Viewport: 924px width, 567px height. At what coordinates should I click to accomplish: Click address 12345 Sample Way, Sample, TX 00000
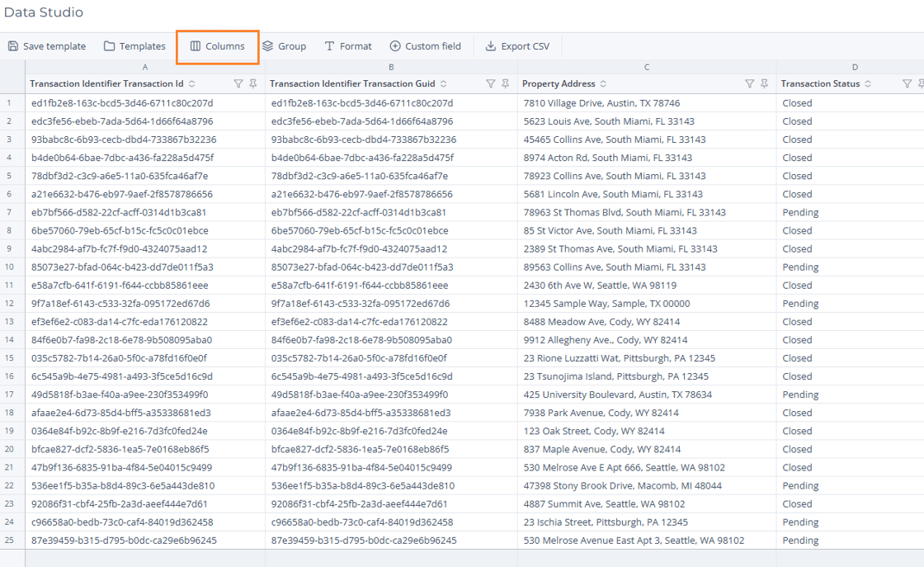607,304
